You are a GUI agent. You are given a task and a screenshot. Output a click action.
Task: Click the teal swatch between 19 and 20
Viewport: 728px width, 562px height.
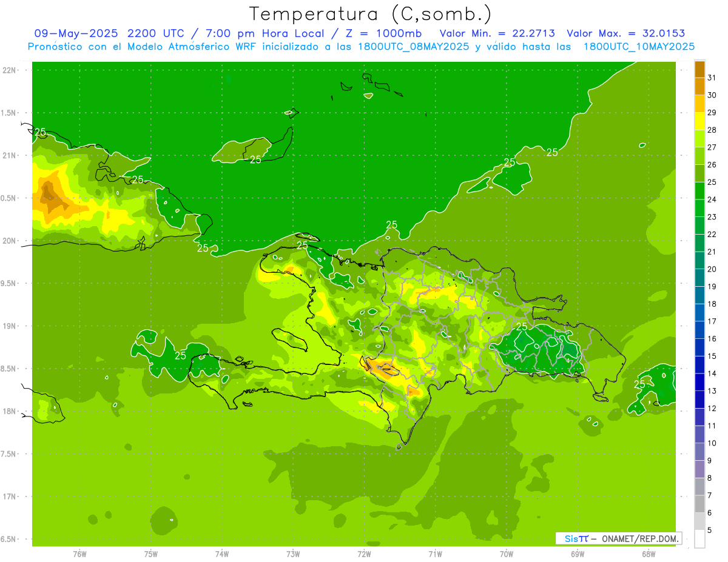pyautogui.click(x=699, y=278)
